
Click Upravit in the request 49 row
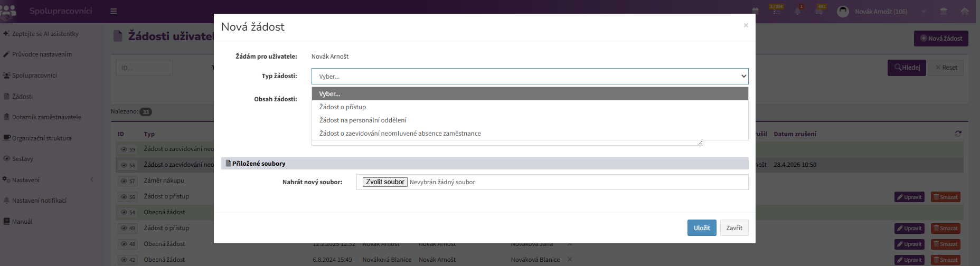click(909, 229)
